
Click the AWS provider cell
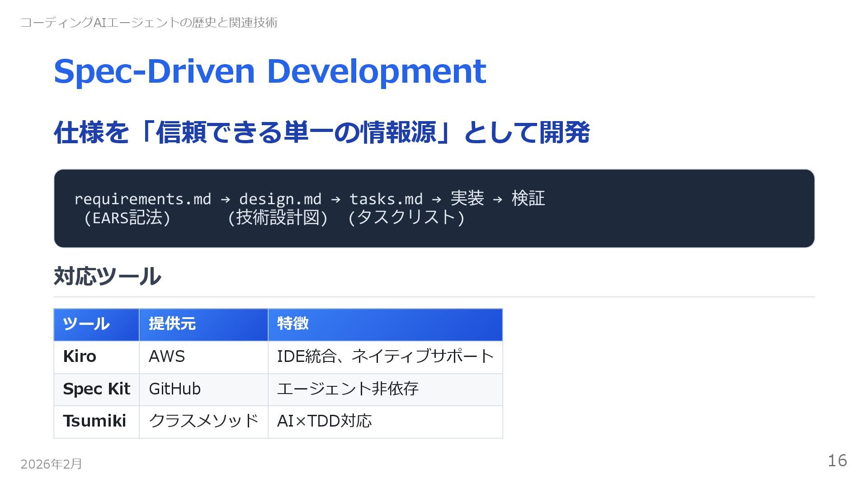(167, 357)
